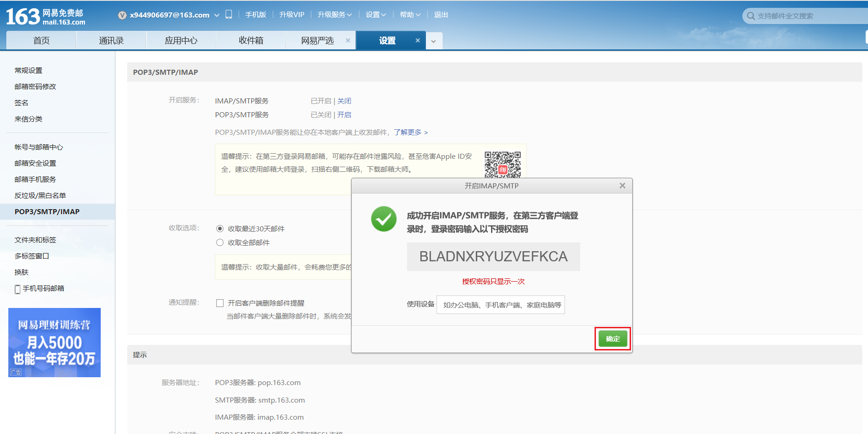Open 邮箱安全设置 in sidebar

35,163
